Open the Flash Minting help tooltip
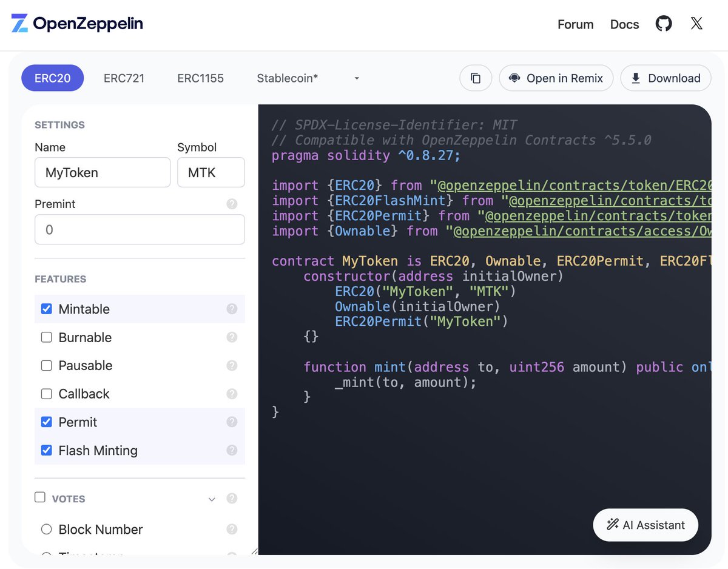Screen dimensions: 728x569 pos(232,450)
